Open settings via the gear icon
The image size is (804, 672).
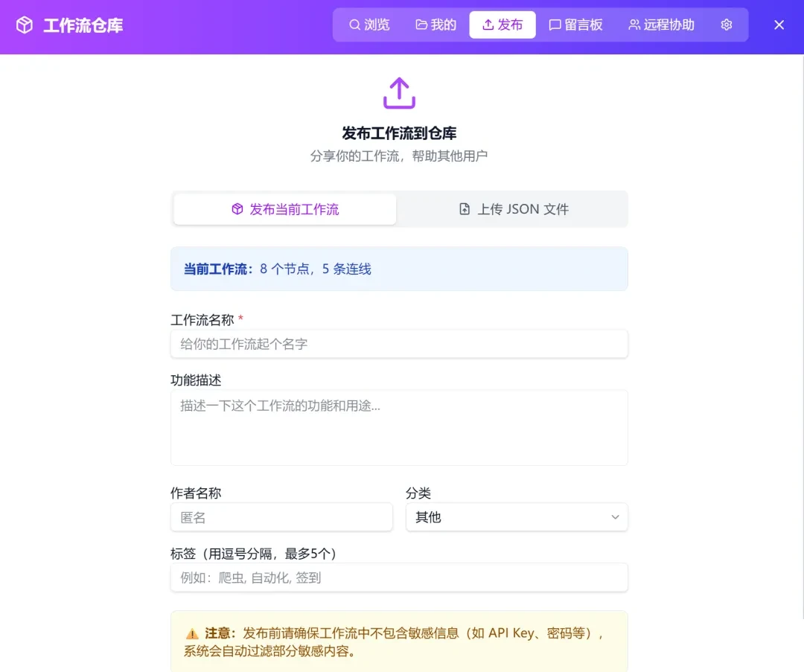(x=726, y=25)
